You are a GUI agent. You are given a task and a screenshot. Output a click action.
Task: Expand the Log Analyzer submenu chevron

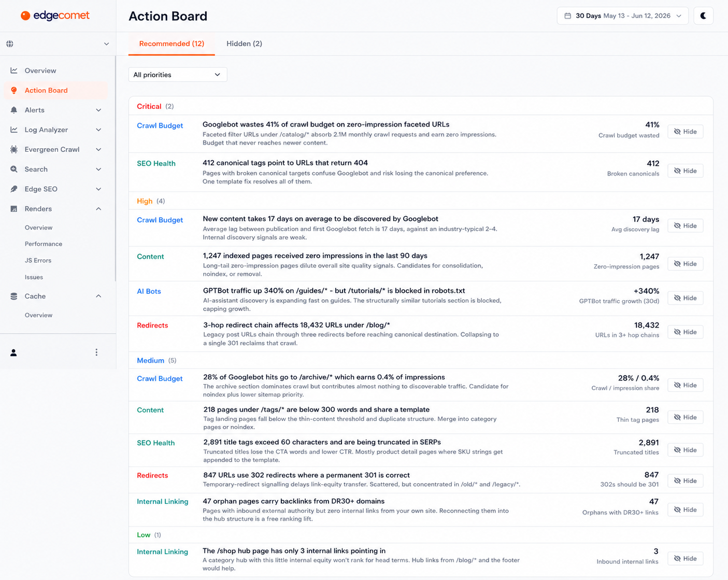point(98,130)
